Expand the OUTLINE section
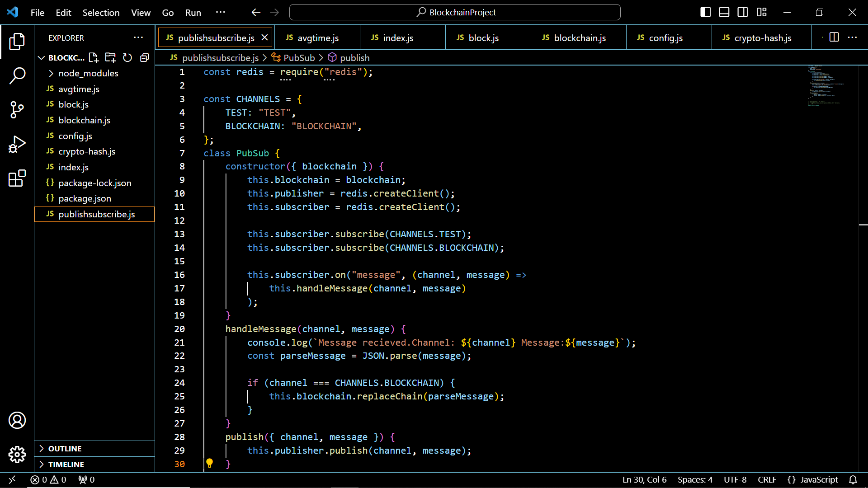This screenshot has width=868, height=488. pyautogui.click(x=65, y=449)
